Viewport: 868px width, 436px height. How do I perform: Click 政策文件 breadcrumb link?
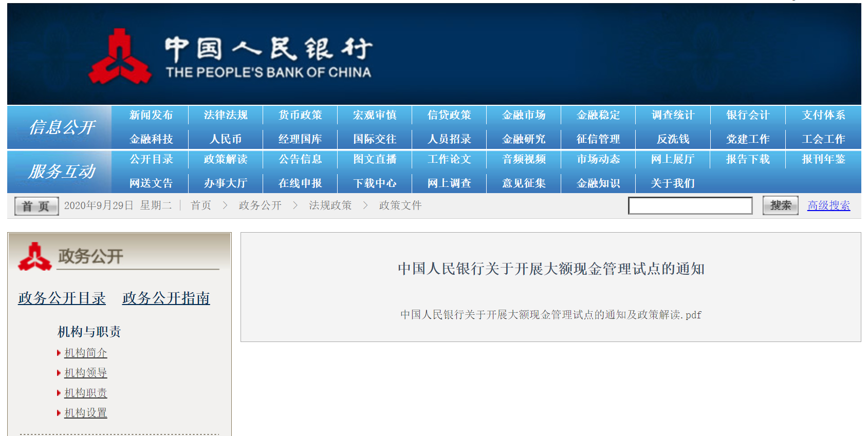click(400, 205)
